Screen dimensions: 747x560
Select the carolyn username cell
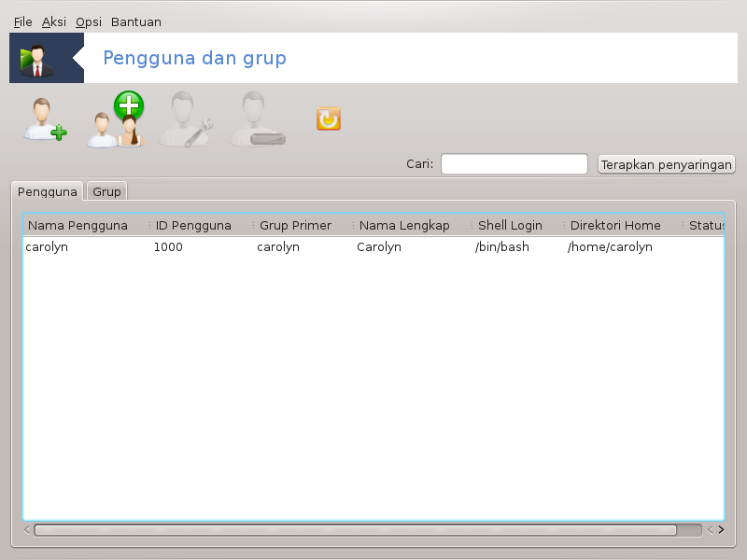coord(47,247)
